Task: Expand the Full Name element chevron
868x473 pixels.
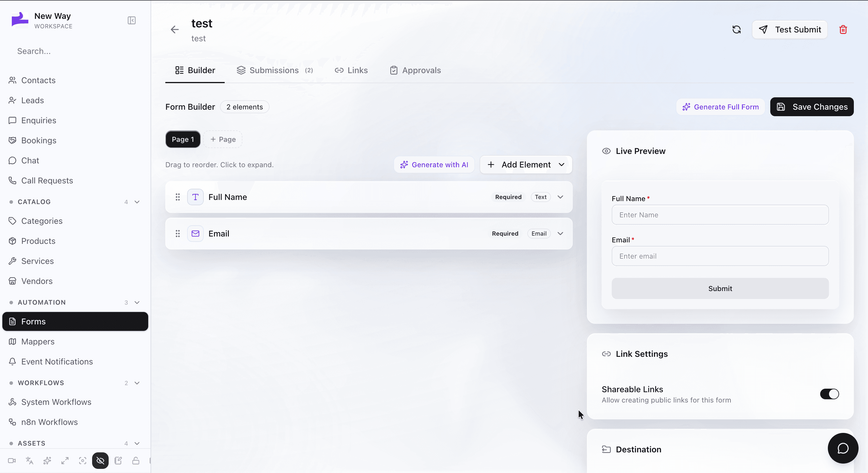Action: coord(560,197)
